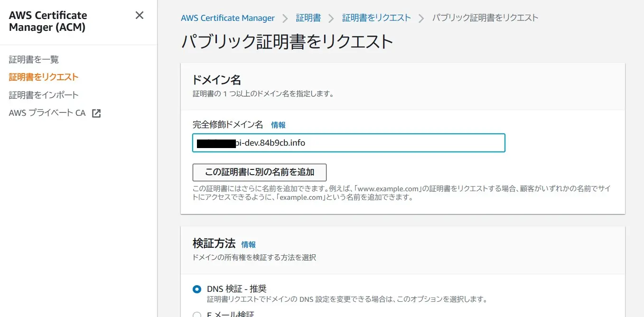The width and height of the screenshot is (644, 317).
Task: Click the AWS Certificate Manager (ACM) sidebar title
Action: 48,21
